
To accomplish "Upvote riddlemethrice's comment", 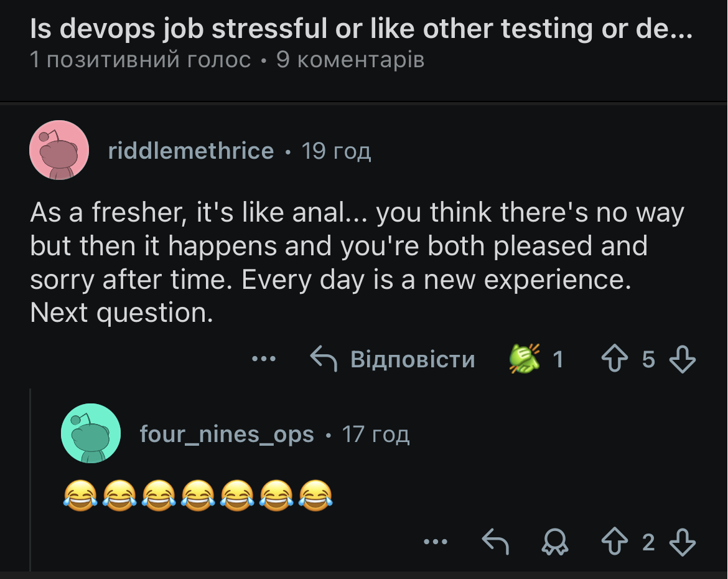I will (x=614, y=359).
